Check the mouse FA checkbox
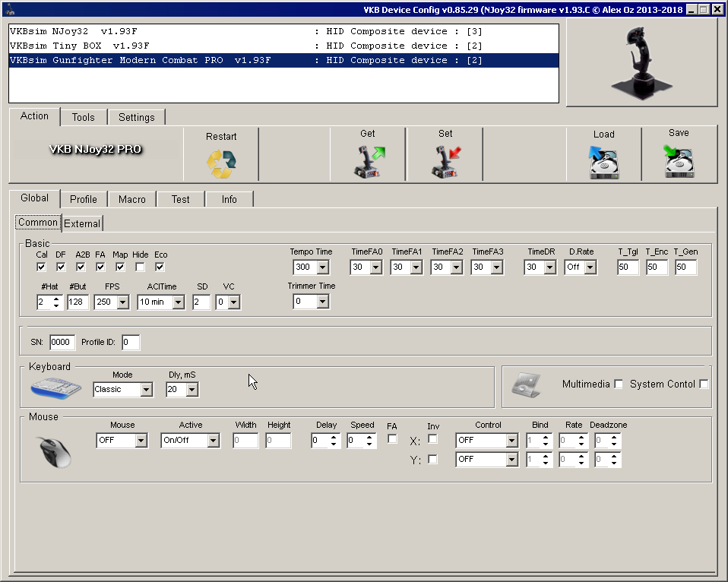The image size is (728, 582). click(x=392, y=438)
